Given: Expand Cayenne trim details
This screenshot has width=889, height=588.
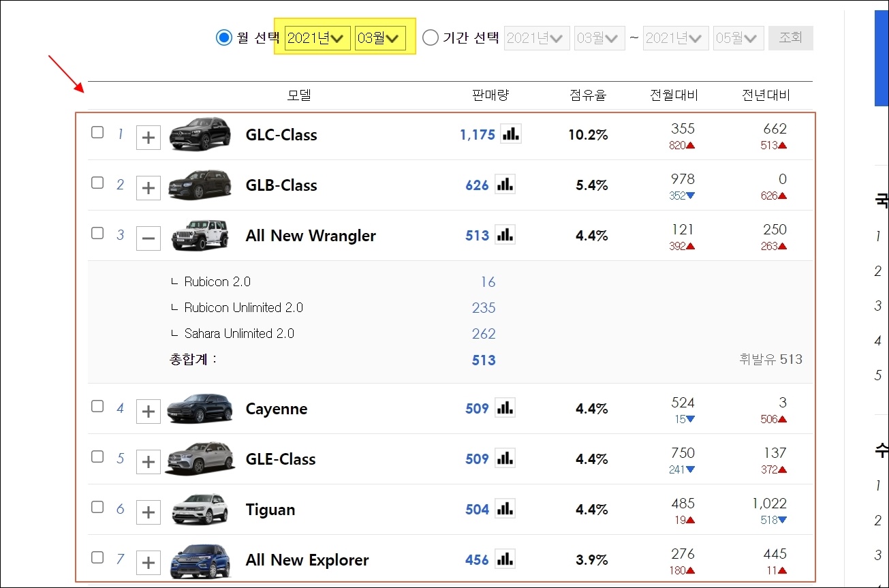Looking at the screenshot, I should click(x=149, y=412).
